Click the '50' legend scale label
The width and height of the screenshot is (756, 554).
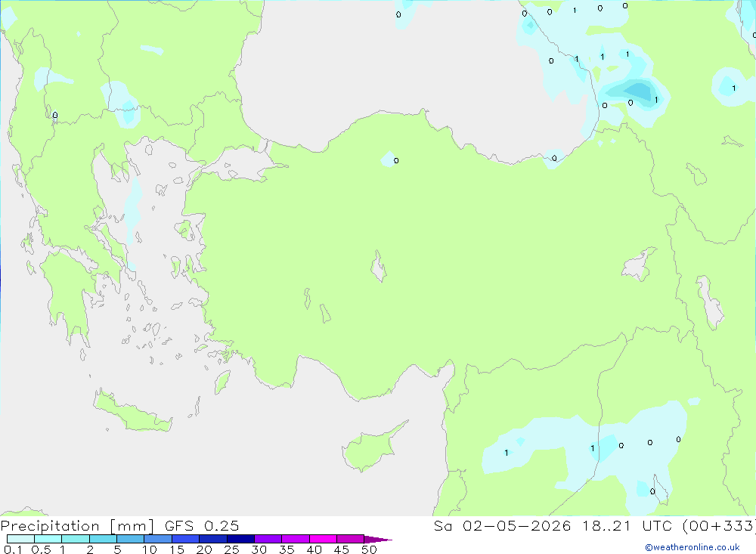(369, 549)
